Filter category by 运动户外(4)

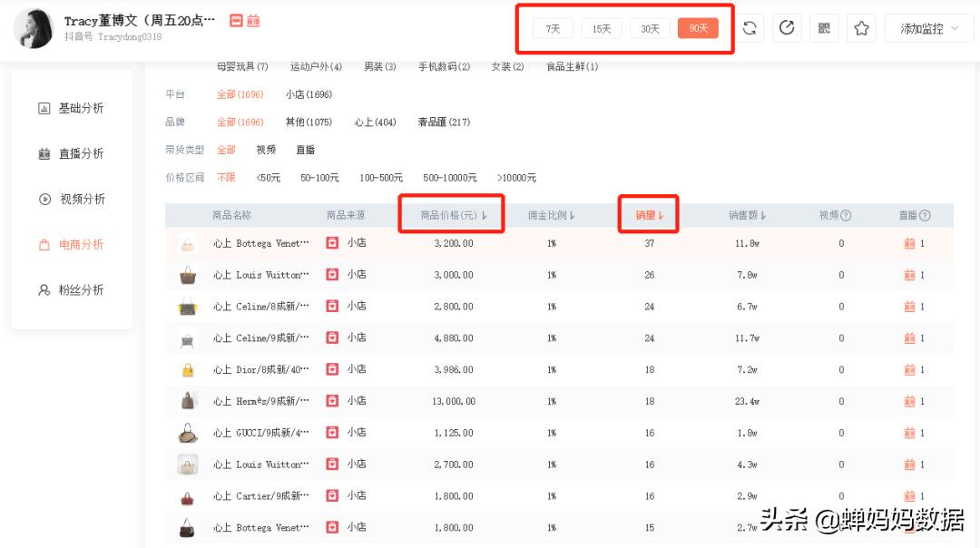316,66
